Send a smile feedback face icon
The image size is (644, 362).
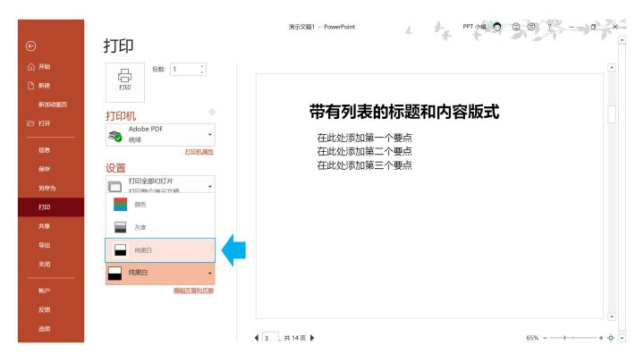(516, 27)
